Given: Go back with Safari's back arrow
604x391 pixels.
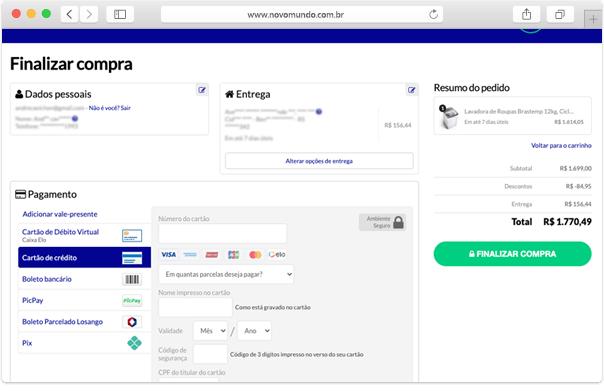Looking at the screenshot, I should (x=70, y=15).
